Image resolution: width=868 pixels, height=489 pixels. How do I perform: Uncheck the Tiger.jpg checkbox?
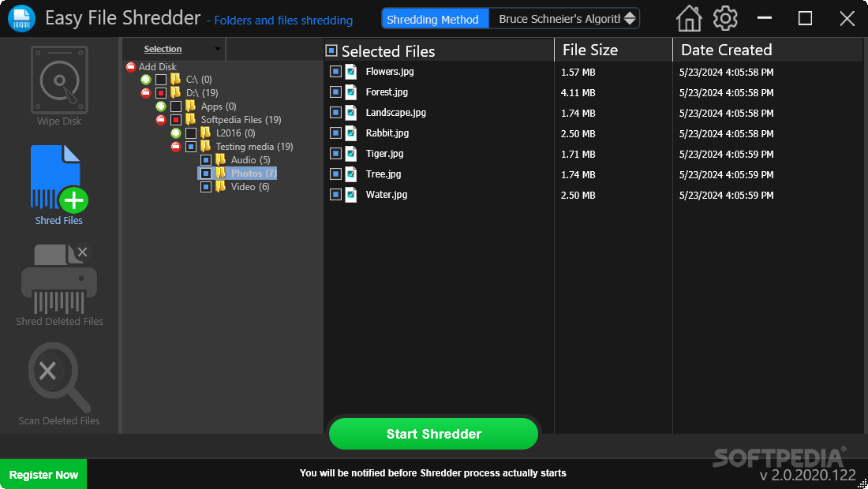(335, 153)
